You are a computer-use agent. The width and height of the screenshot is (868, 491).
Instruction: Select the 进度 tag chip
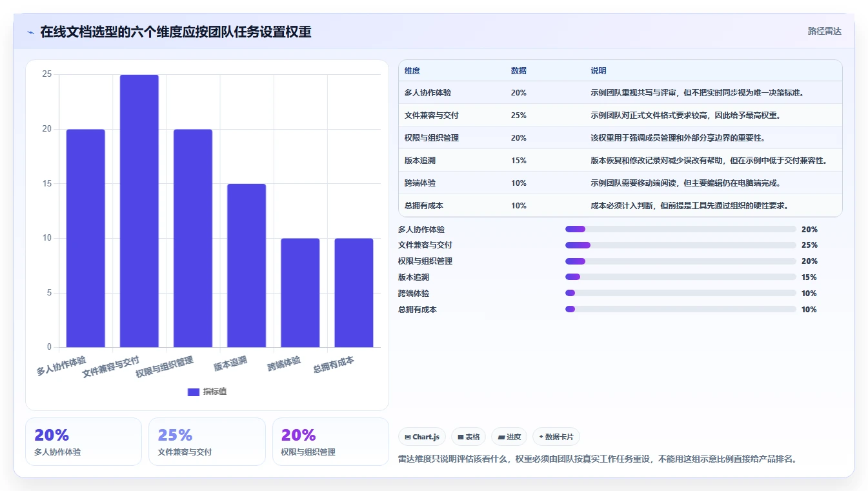[509, 437]
